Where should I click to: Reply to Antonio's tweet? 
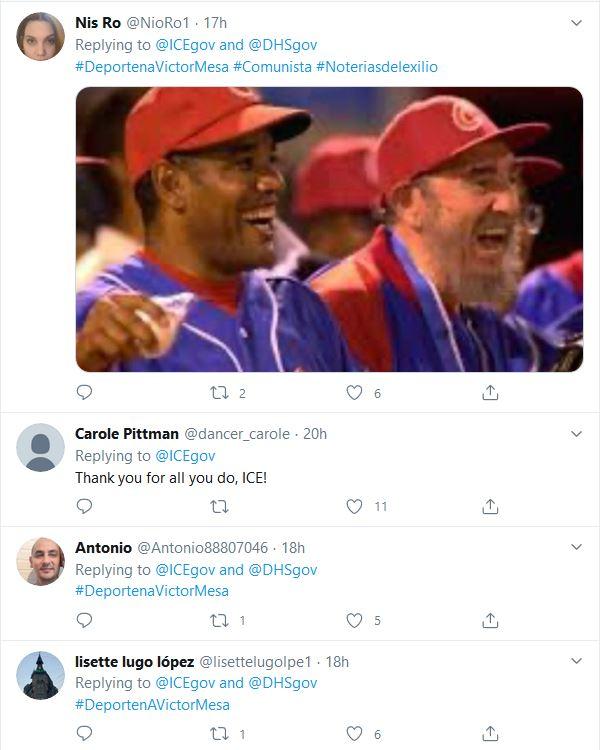pos(84,620)
